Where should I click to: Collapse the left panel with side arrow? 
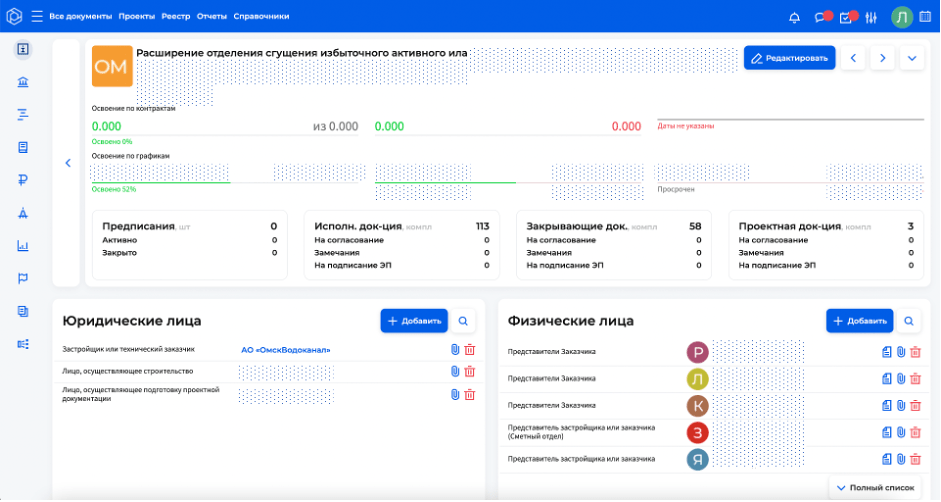click(68, 163)
